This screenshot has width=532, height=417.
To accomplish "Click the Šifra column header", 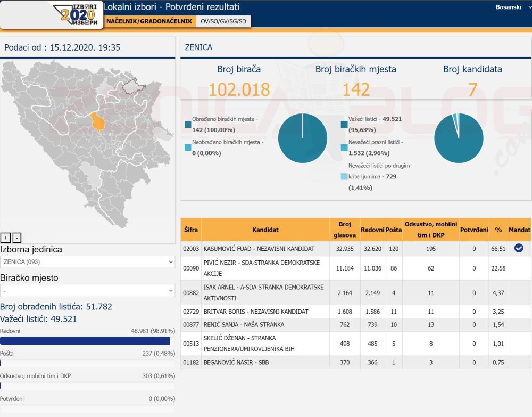I will click(x=191, y=230).
